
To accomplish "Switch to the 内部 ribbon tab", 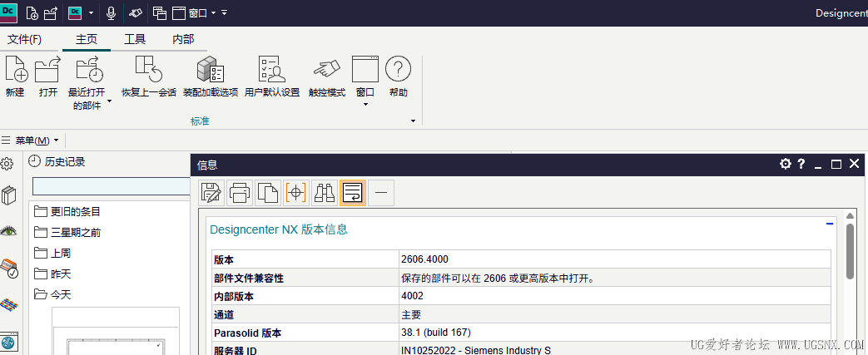I will pos(183,39).
